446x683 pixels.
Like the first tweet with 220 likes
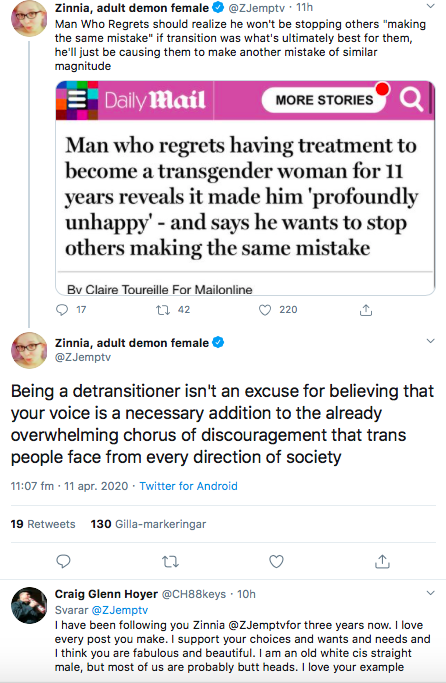coord(265,310)
